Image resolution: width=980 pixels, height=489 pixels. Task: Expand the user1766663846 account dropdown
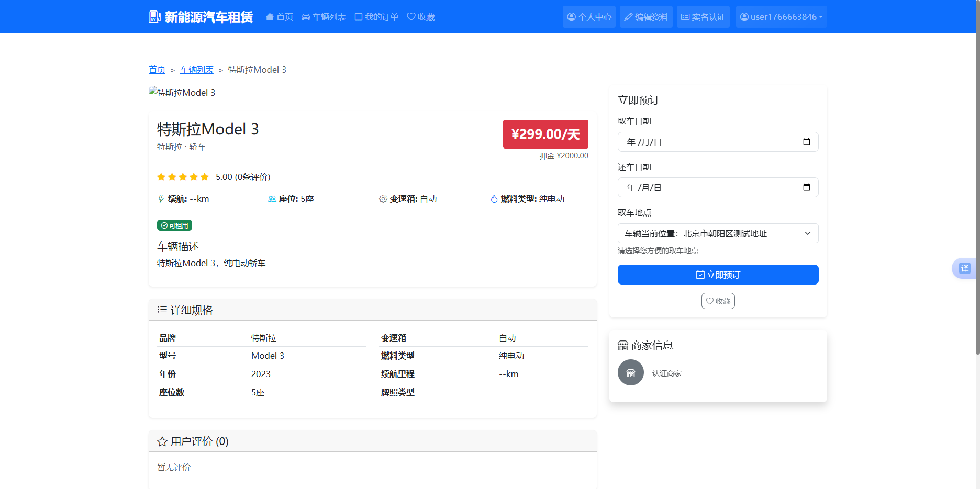tap(781, 17)
